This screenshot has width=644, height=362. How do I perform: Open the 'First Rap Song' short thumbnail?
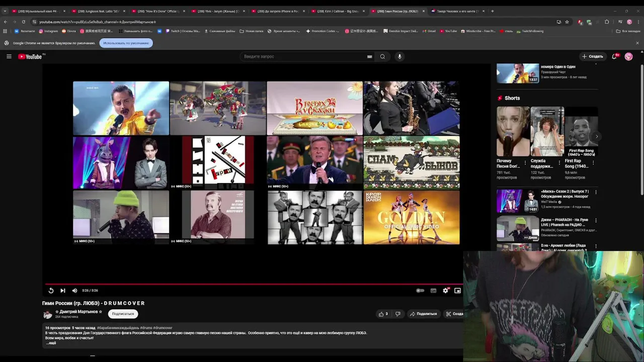click(x=582, y=132)
